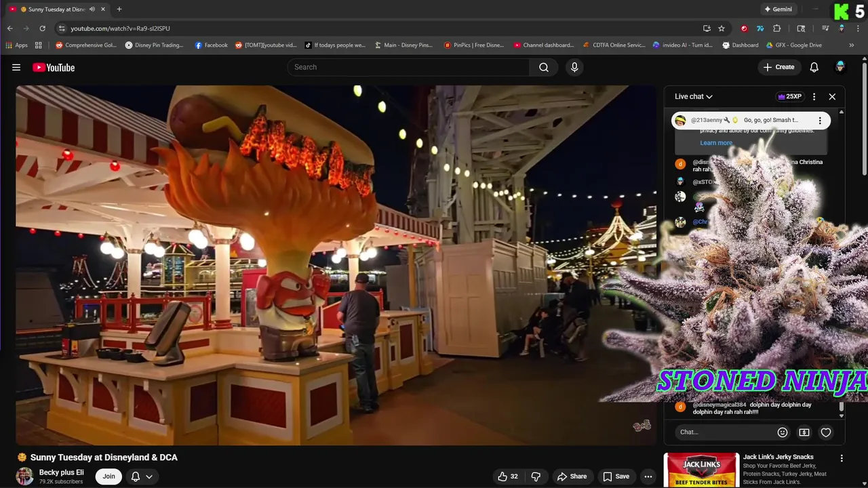Click the browser address bar URL
868x488 pixels.
tap(121, 28)
